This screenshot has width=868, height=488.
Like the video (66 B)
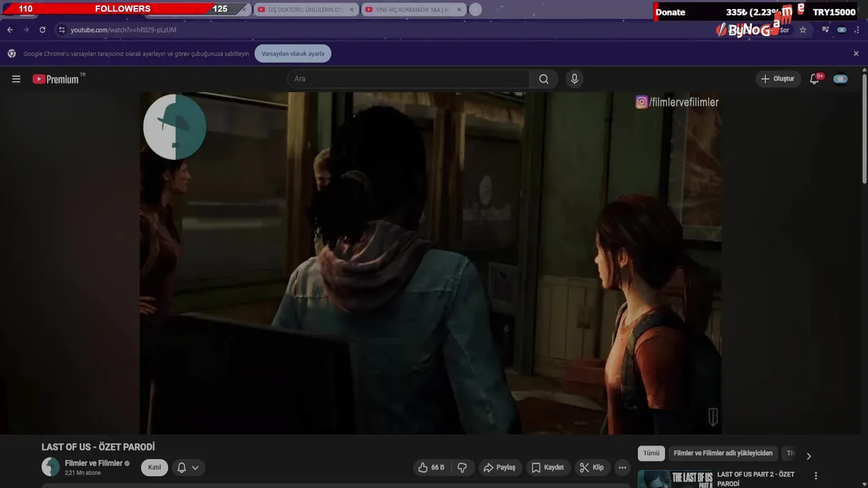431,468
